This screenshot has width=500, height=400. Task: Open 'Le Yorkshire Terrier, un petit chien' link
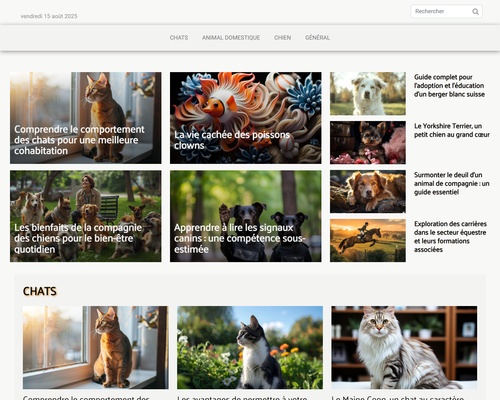[x=452, y=130]
